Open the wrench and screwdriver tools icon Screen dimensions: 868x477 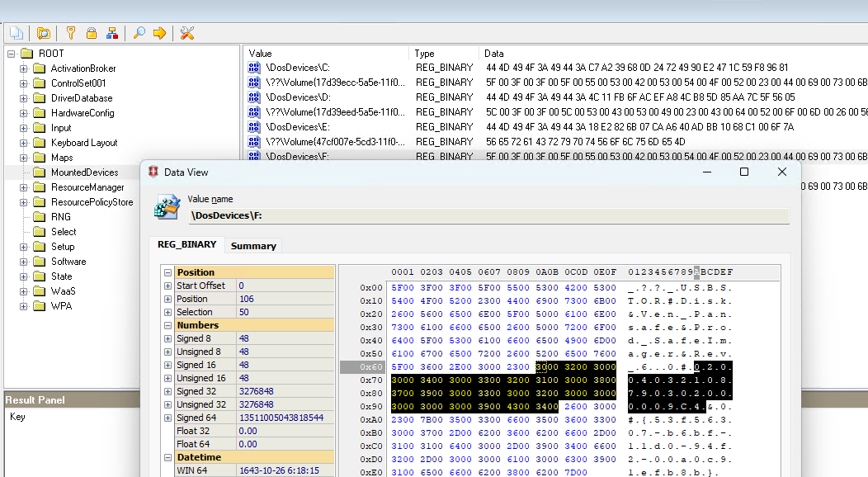pos(187,33)
